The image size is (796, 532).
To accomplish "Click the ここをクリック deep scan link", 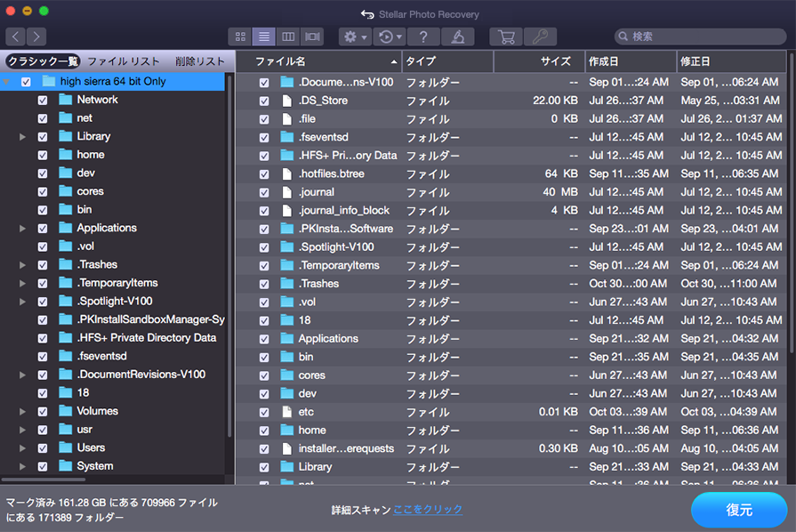I will click(x=428, y=510).
